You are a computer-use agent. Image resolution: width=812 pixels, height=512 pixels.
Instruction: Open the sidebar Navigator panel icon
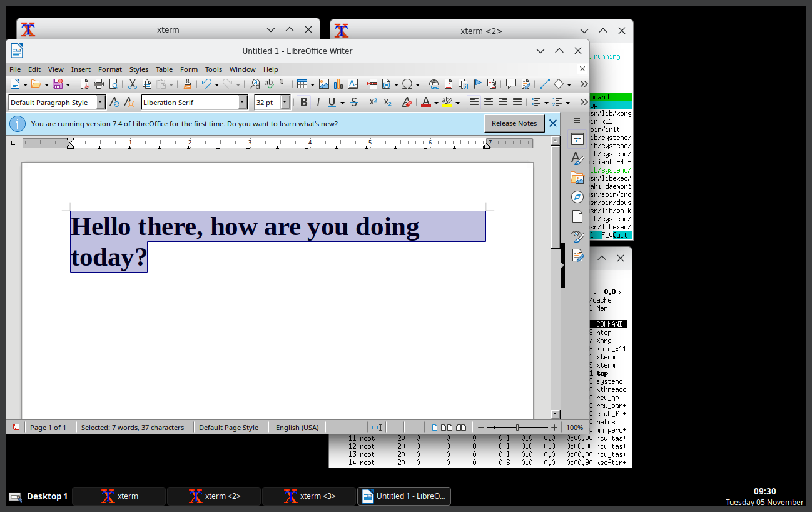[577, 197]
